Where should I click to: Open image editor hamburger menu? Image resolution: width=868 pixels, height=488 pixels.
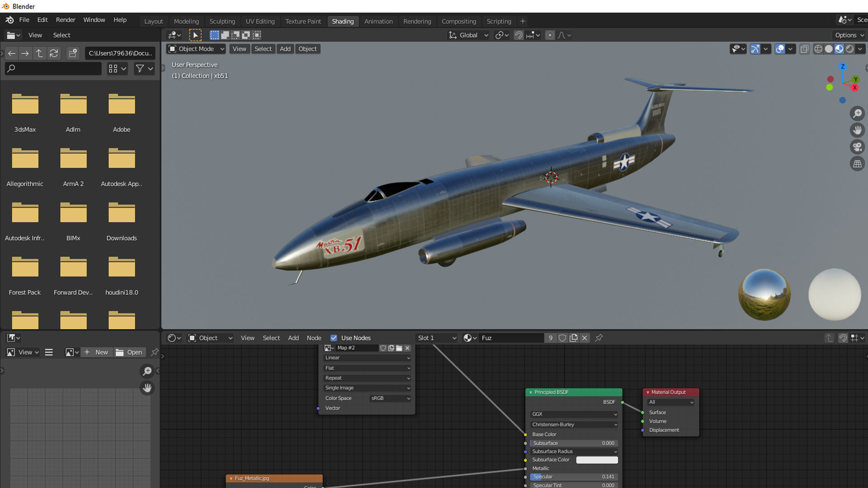[49, 352]
